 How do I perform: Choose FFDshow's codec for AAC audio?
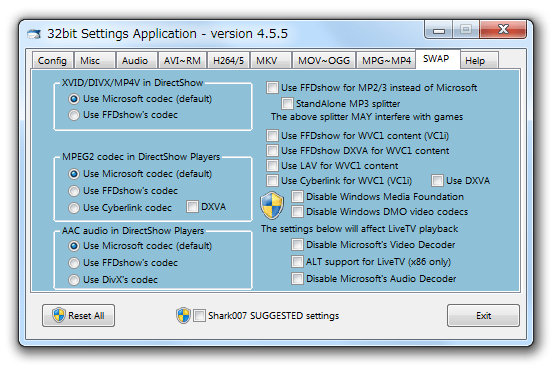click(x=123, y=263)
